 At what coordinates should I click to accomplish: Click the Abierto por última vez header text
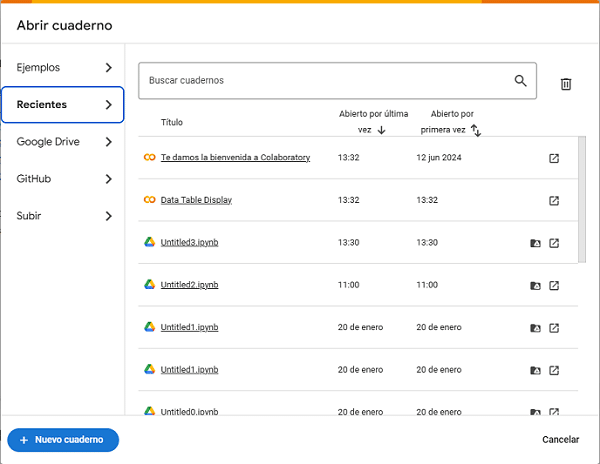pyautogui.click(x=373, y=122)
